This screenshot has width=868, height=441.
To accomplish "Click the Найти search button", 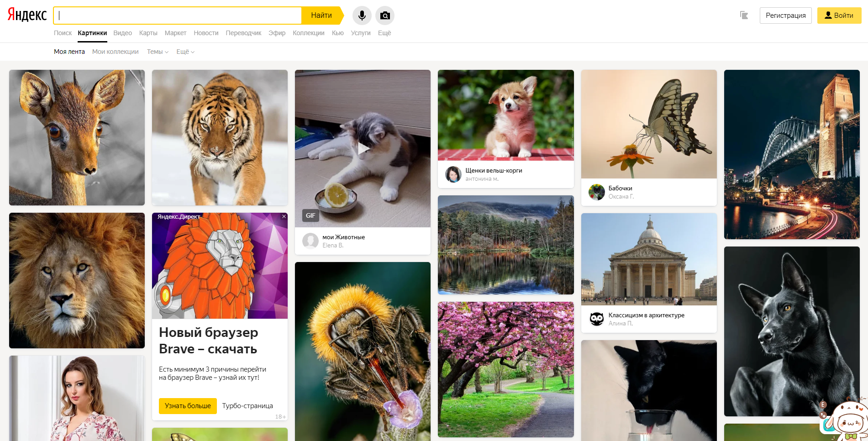I will pyautogui.click(x=321, y=16).
